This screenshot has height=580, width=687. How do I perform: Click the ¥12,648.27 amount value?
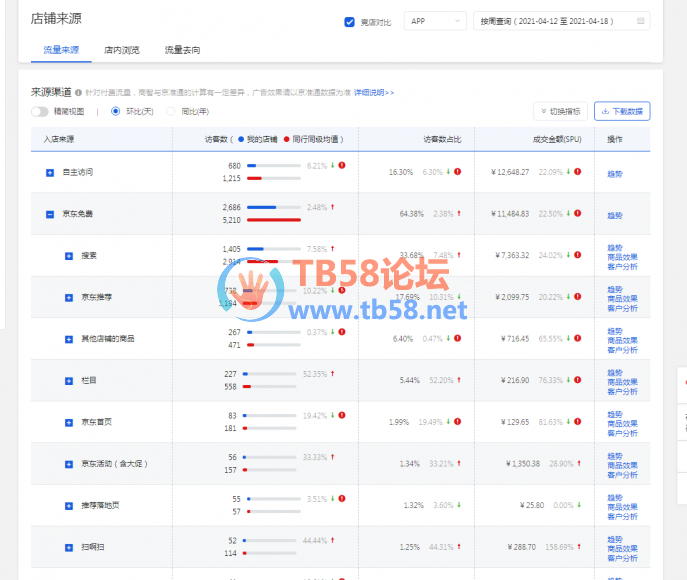click(x=510, y=172)
